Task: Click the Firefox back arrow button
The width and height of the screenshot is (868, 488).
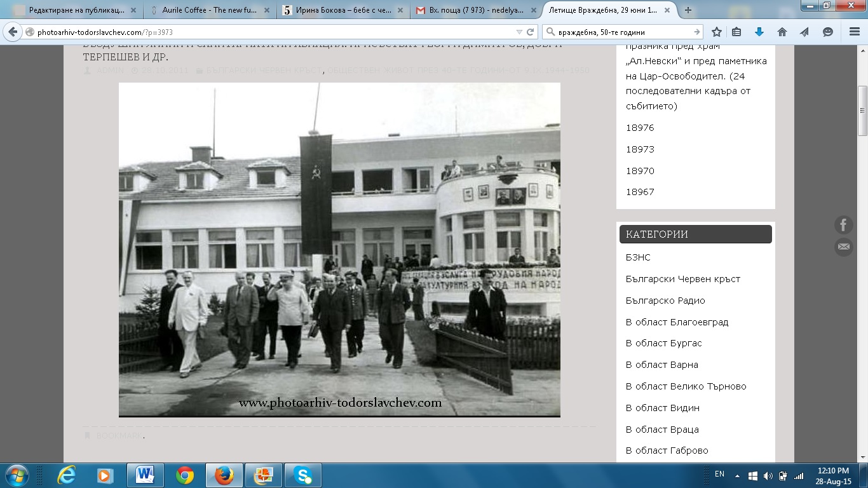Action: [x=12, y=32]
